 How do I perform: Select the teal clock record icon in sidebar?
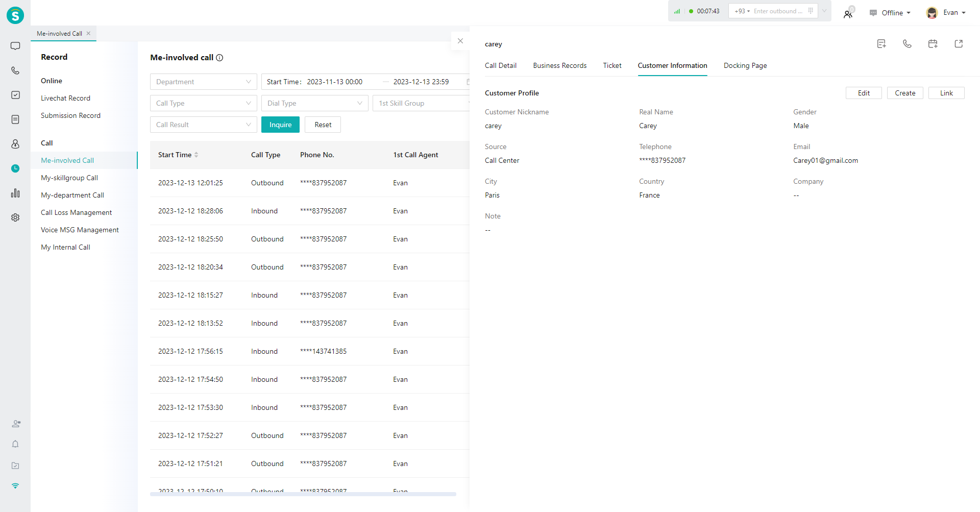tap(15, 168)
